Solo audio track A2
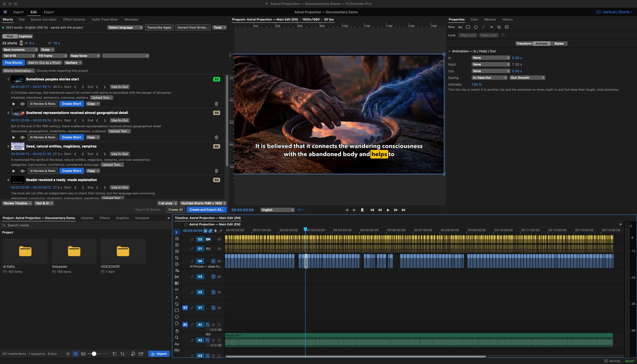This screenshot has height=364, width=637. tap(219, 340)
